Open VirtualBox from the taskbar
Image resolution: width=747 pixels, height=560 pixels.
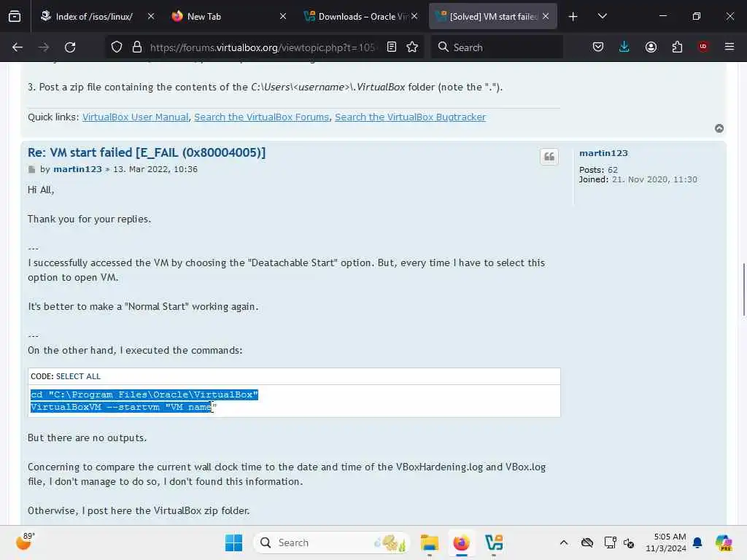click(x=494, y=542)
